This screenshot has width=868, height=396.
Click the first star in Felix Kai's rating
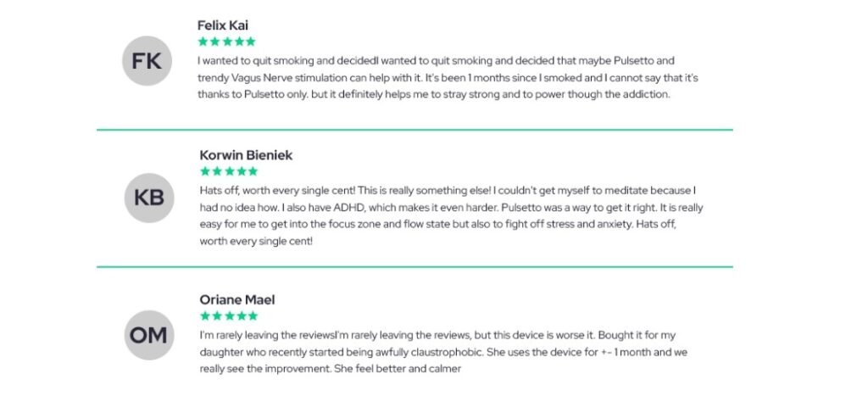203,41
